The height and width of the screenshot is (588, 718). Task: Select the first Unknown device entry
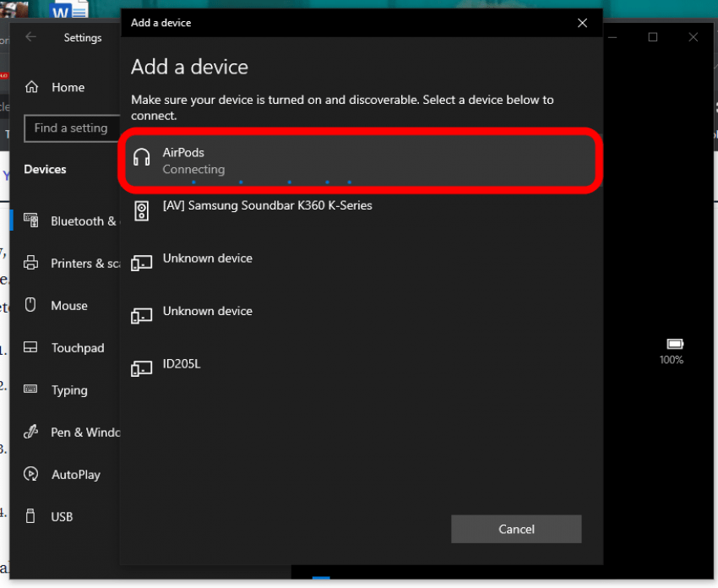[362, 264]
